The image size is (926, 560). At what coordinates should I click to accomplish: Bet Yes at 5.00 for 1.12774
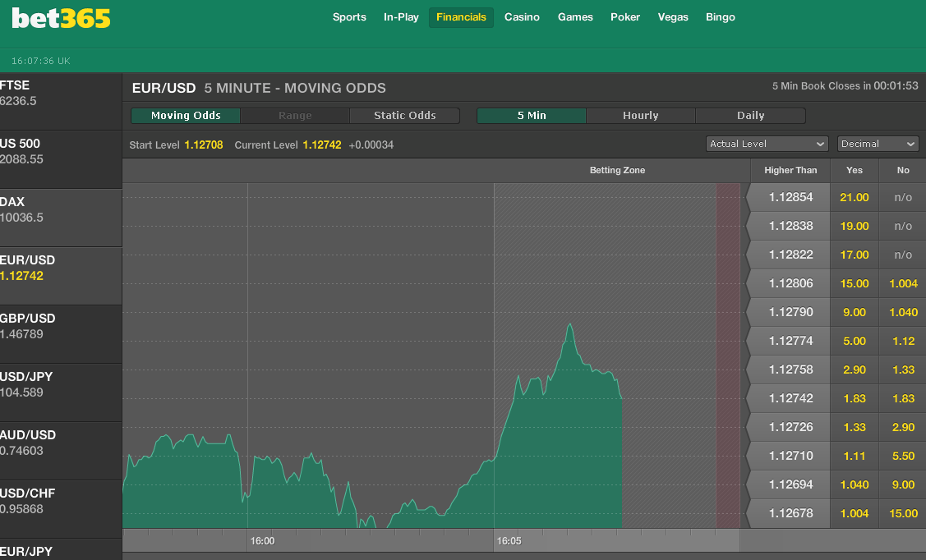coord(854,341)
